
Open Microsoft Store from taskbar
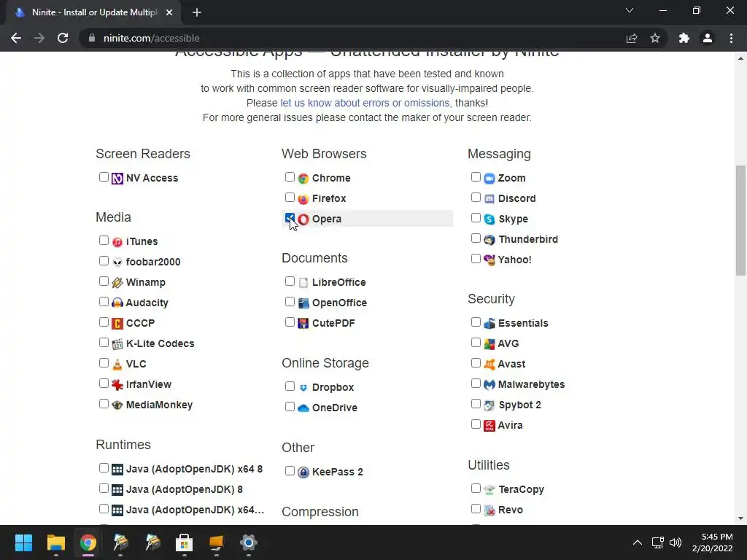coord(184,542)
